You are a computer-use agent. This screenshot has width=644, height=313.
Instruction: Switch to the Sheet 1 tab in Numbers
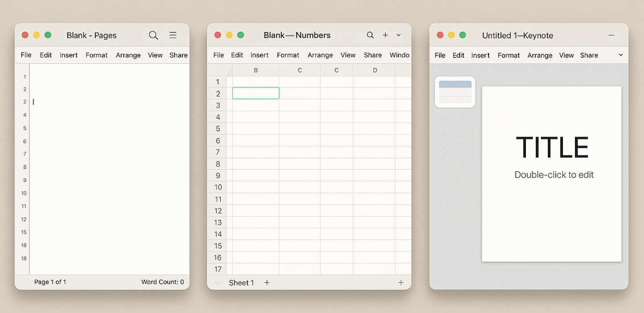(x=242, y=282)
